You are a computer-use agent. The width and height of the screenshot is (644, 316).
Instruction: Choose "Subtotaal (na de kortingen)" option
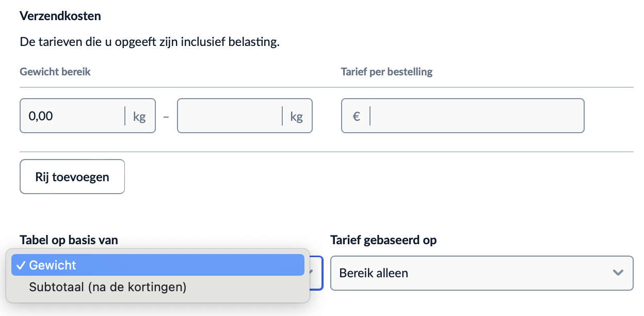[107, 287]
